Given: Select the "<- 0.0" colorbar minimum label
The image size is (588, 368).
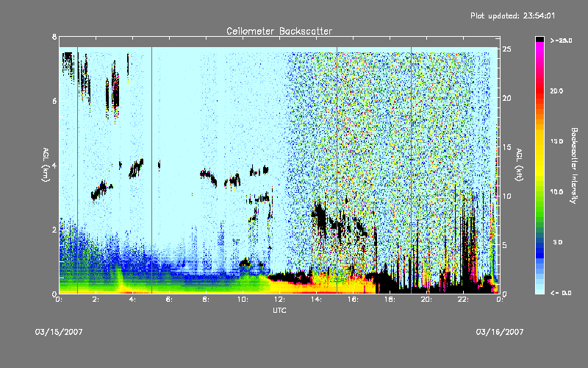Looking at the screenshot, I should point(561,292).
